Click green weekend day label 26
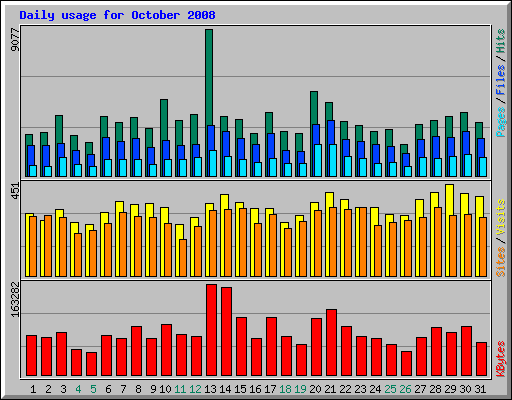 405,389
